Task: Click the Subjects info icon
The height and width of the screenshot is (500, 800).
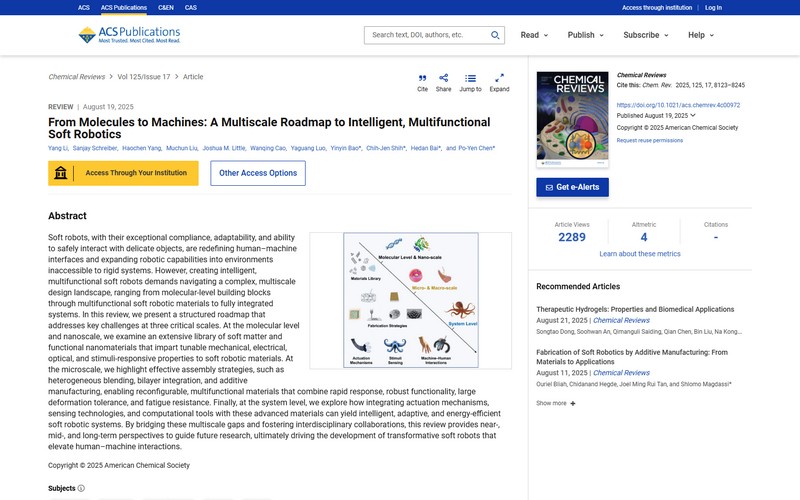Action: click(x=81, y=489)
